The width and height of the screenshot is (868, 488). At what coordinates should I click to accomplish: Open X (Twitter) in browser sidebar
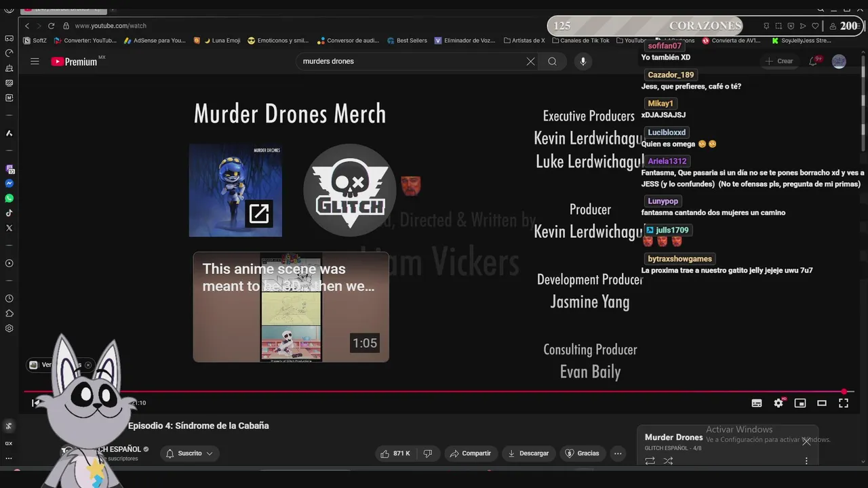pyautogui.click(x=9, y=228)
